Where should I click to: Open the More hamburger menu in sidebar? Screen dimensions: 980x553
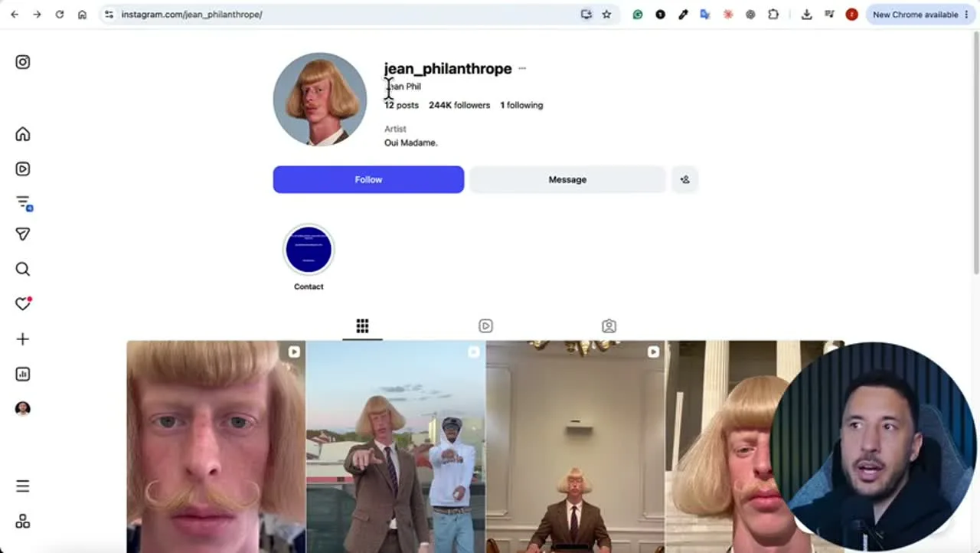pyautogui.click(x=23, y=486)
